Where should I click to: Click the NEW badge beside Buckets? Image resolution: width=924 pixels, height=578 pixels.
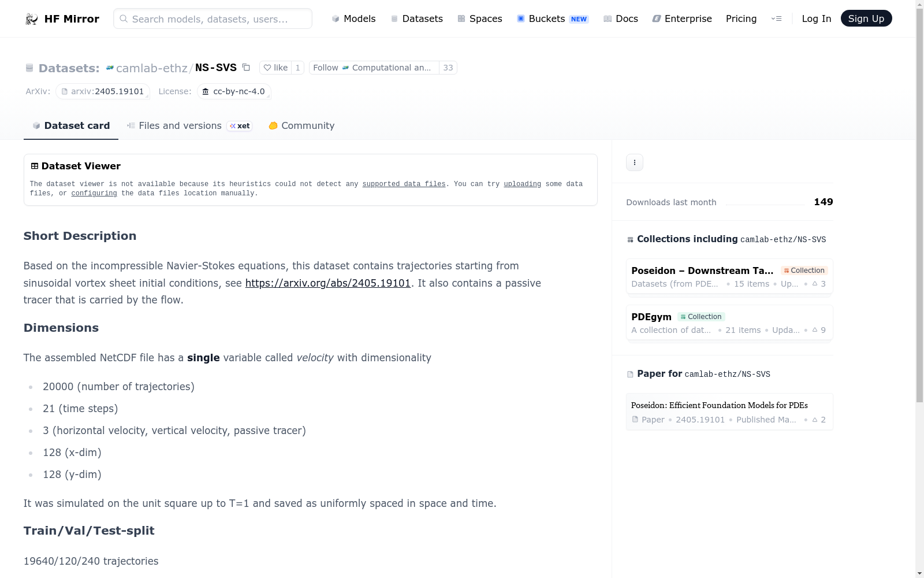coord(579,19)
